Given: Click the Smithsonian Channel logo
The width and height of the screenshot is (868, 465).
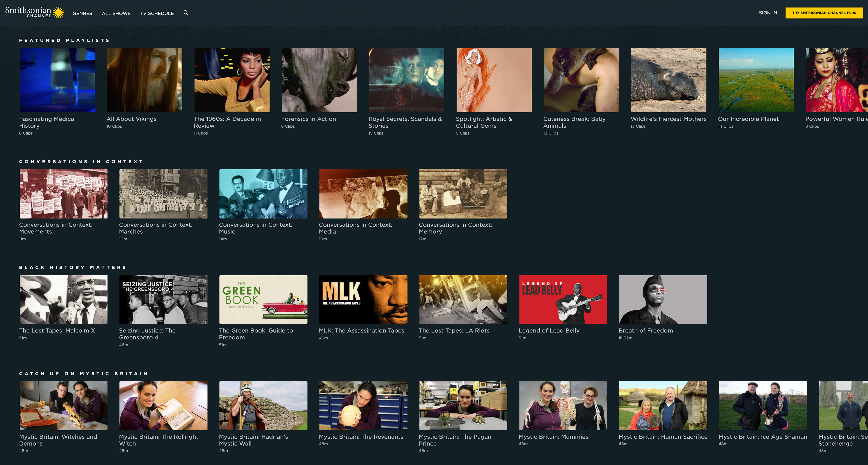Looking at the screenshot, I should tap(34, 12).
